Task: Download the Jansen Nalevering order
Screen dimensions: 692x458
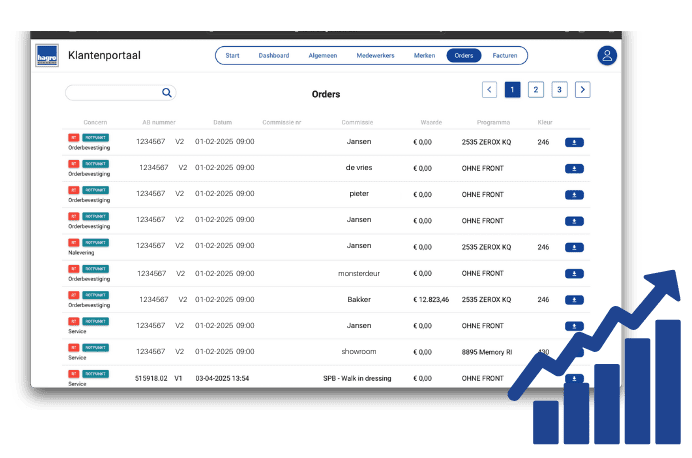Action: click(x=574, y=247)
